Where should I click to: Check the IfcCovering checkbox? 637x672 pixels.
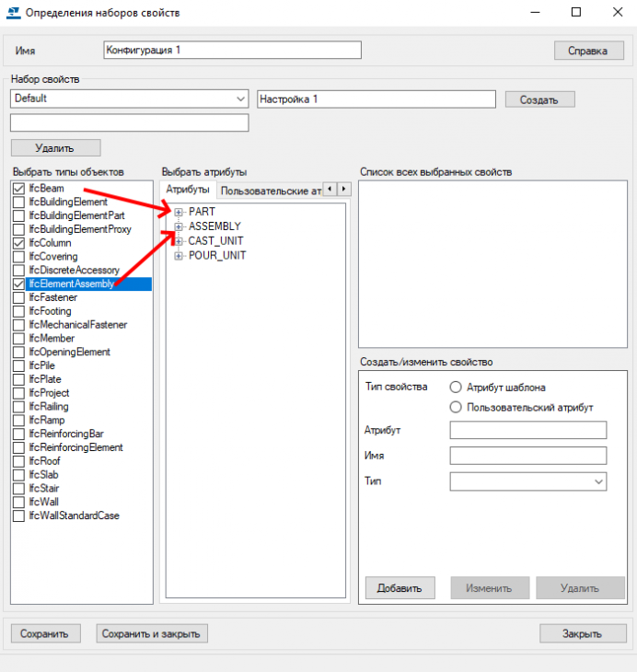(18, 257)
